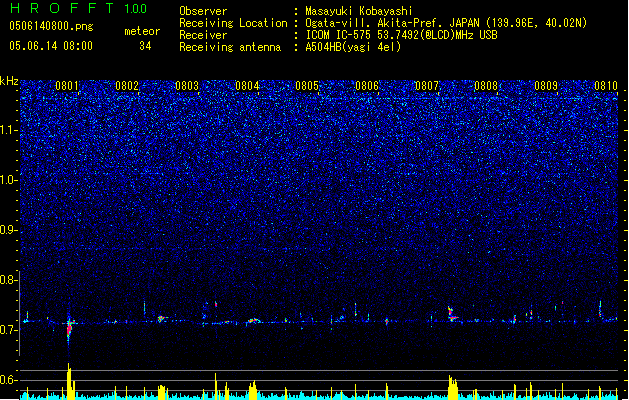Click the Receiver label
The image size is (629, 400).
(x=203, y=35)
